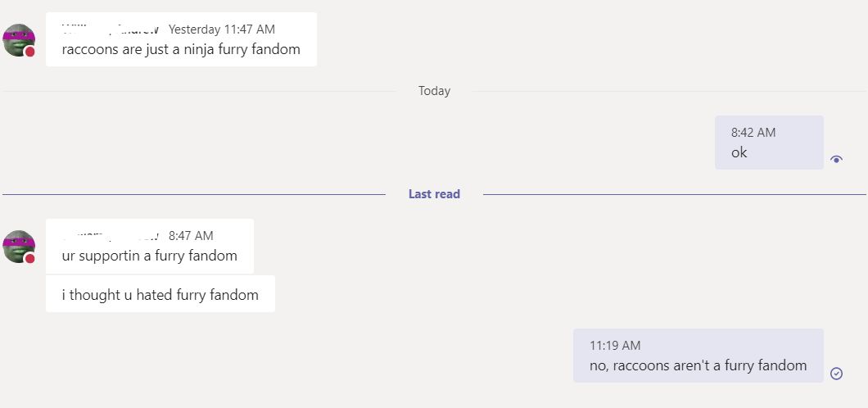Click the sender name above yesterday's message

(x=111, y=29)
